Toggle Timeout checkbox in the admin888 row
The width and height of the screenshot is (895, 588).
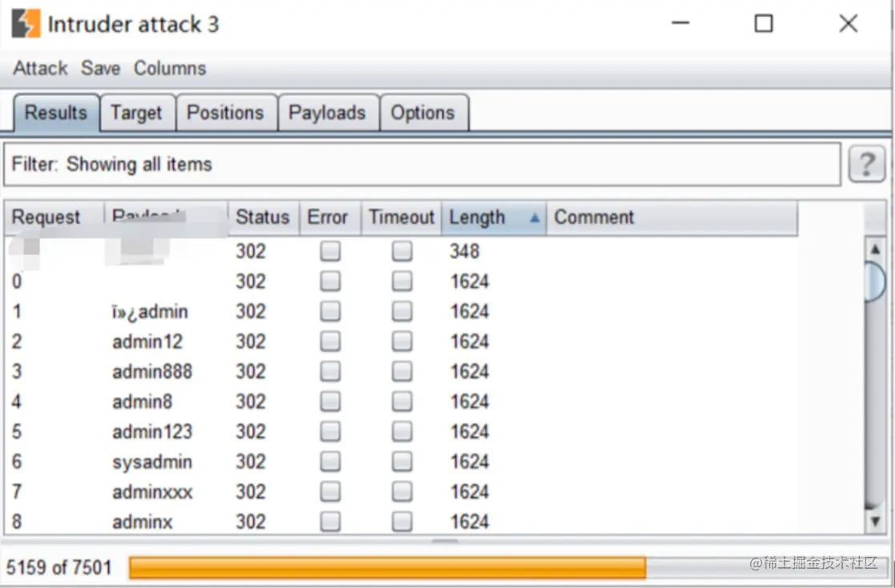(402, 371)
